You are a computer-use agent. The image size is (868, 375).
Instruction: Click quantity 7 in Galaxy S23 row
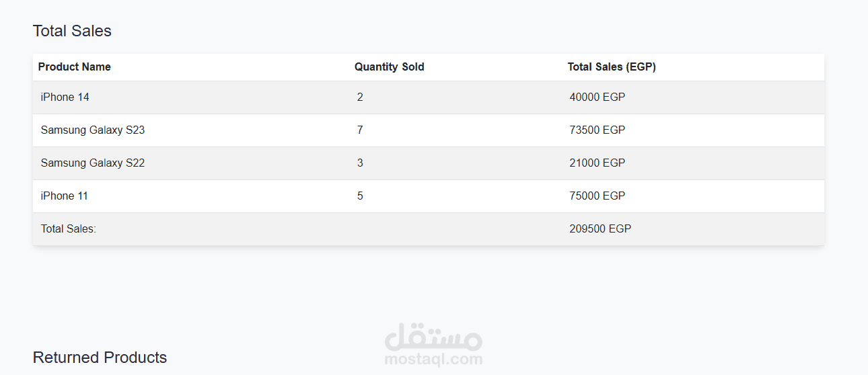coord(360,130)
